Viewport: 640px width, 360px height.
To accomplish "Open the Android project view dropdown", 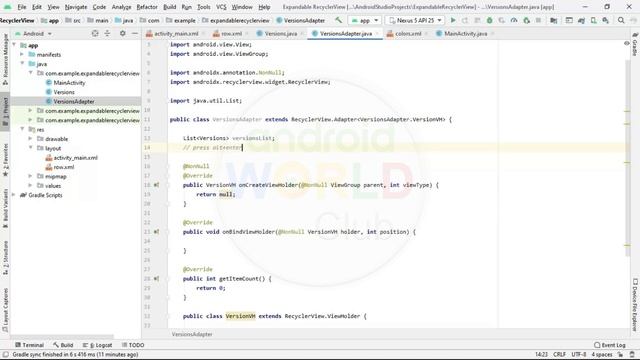I will click(x=33, y=33).
